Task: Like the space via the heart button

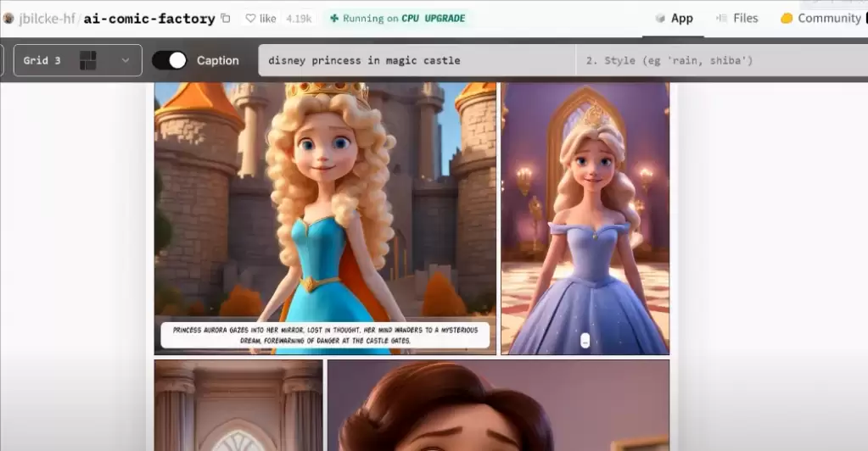Action: coord(260,19)
